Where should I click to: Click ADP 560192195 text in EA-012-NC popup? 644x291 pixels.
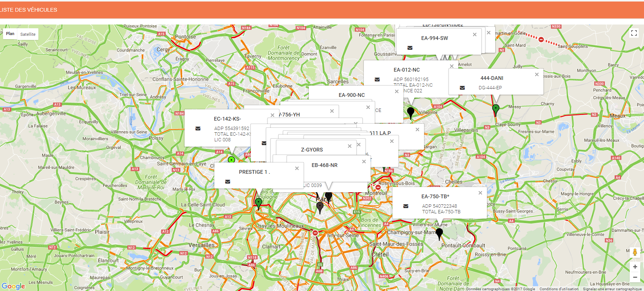pyautogui.click(x=411, y=80)
